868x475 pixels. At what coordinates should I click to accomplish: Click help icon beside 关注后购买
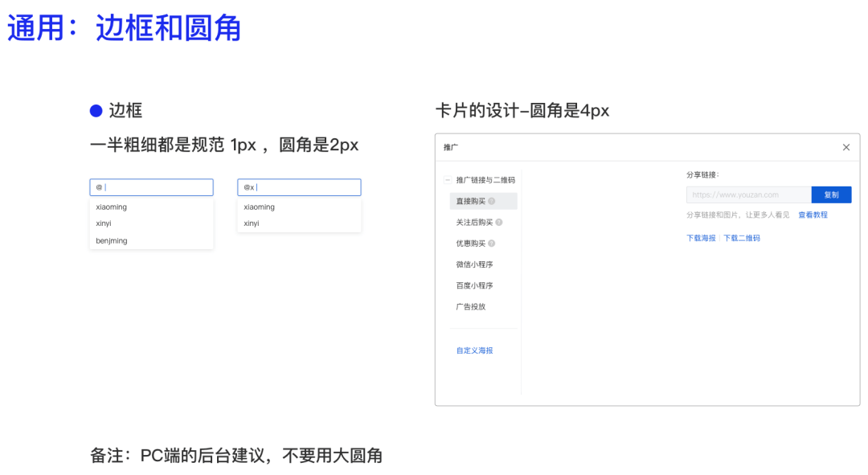point(499,223)
